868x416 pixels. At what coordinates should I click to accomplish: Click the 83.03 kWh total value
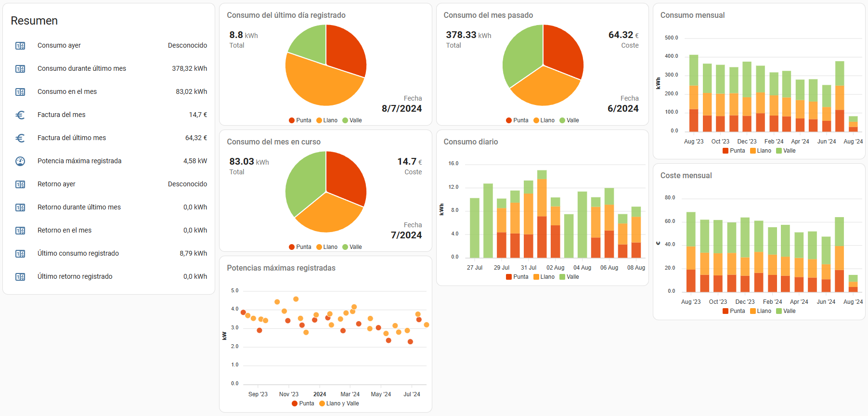[249, 162]
